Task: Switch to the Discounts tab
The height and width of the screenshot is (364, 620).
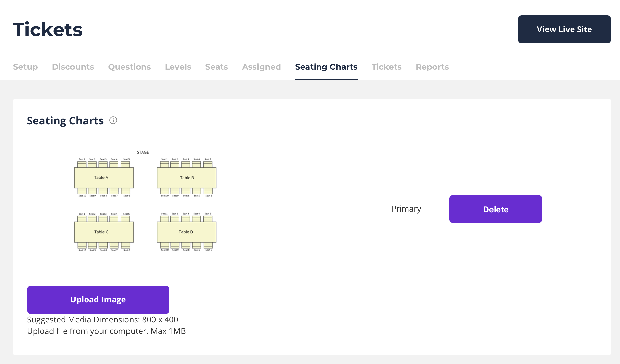Action: pyautogui.click(x=73, y=67)
